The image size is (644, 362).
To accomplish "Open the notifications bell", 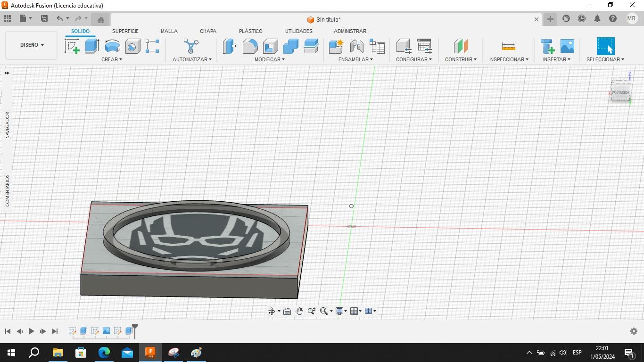I will (x=597, y=18).
